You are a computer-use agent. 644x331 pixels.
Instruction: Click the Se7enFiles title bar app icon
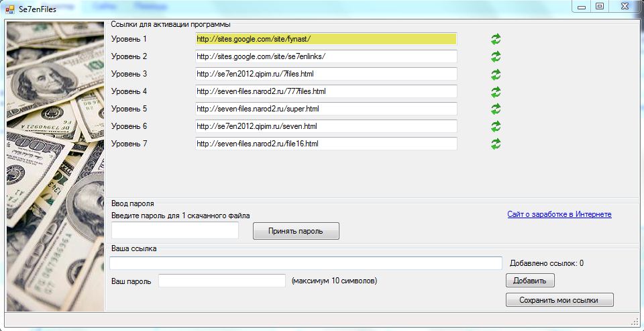point(9,9)
